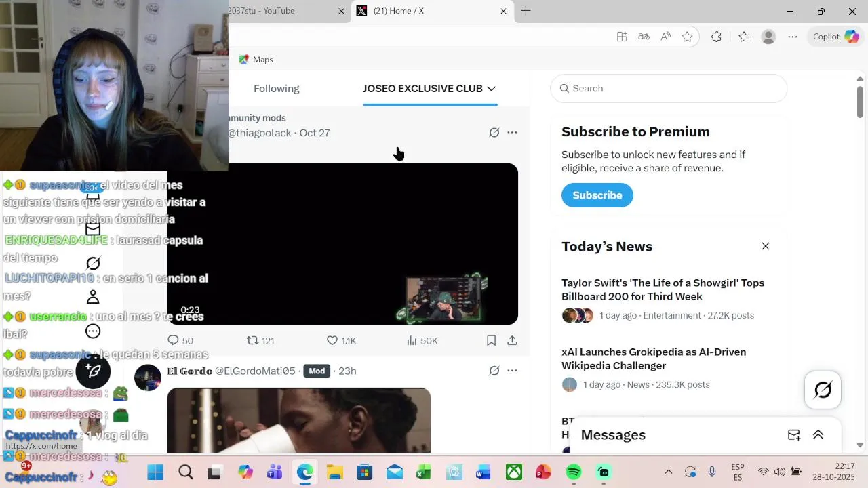The height and width of the screenshot is (488, 868).
Task: Close the Home / X tab
Action: click(503, 11)
